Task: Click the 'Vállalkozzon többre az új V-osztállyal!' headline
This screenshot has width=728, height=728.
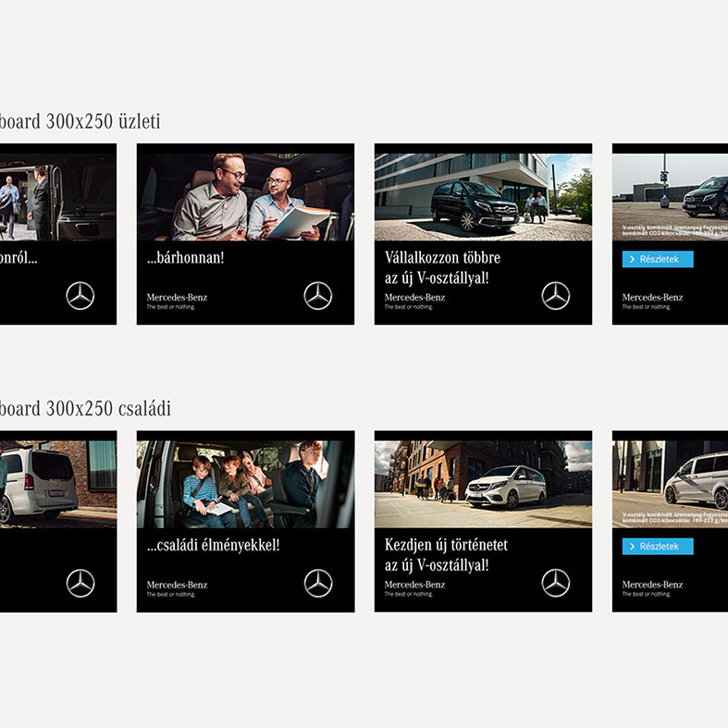Action: [442, 268]
